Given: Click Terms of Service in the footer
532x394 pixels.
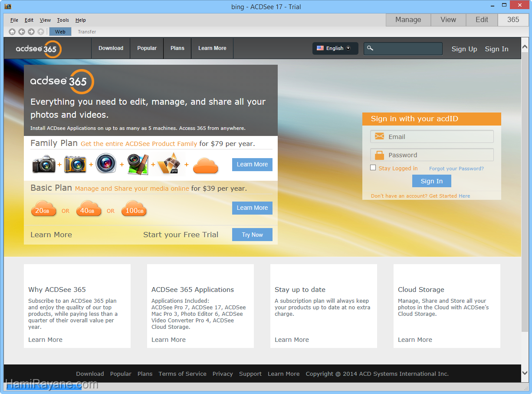Looking at the screenshot, I should (182, 374).
